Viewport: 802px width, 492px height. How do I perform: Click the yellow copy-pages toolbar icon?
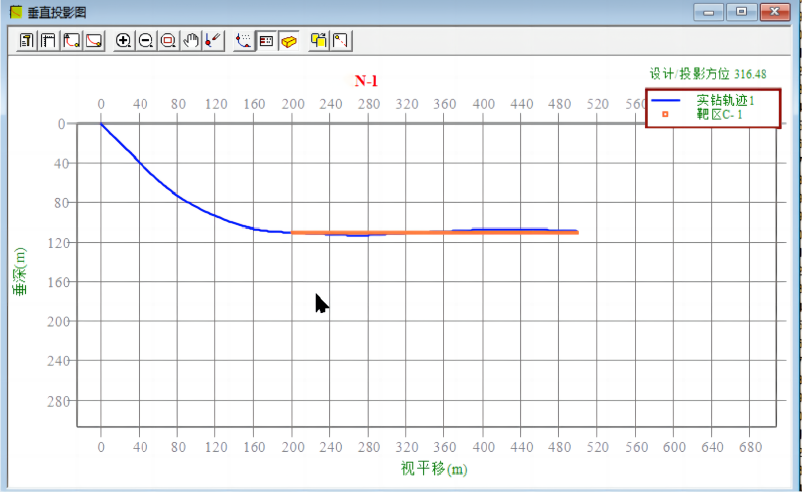click(319, 41)
